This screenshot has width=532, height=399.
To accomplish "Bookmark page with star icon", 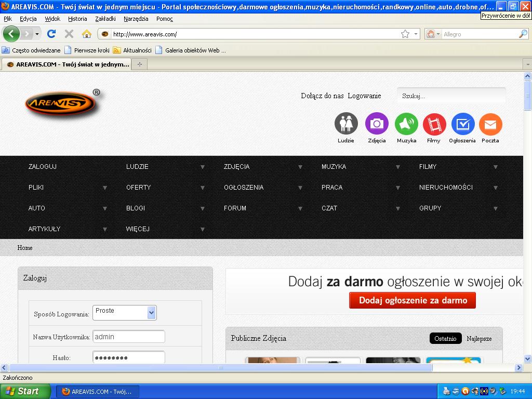I will 405,34.
